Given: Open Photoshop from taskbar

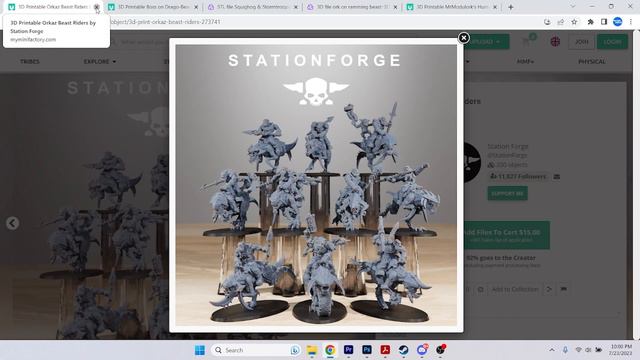Looking at the screenshot, I should [367, 350].
